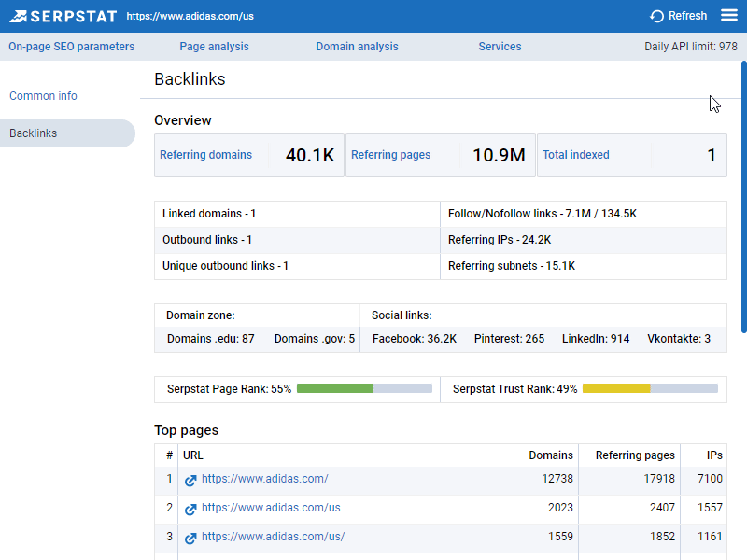
Task: Click Referring pages value 1852
Action: pyautogui.click(x=663, y=537)
